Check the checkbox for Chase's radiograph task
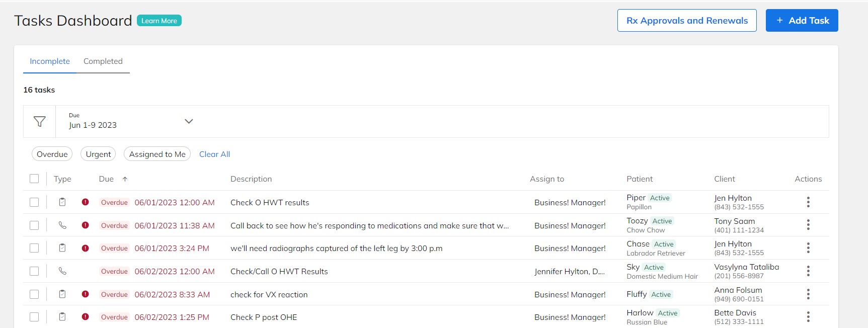Screen dimensions: 868x328 34,248
